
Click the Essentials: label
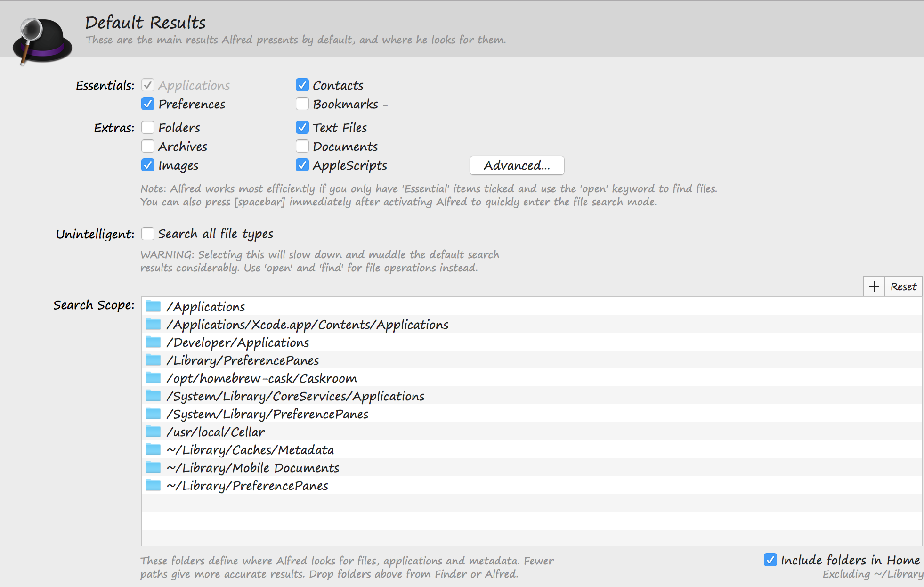coord(105,85)
